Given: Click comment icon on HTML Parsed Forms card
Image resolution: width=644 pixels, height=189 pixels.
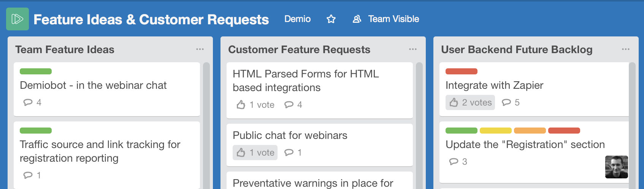Looking at the screenshot, I should [x=289, y=105].
